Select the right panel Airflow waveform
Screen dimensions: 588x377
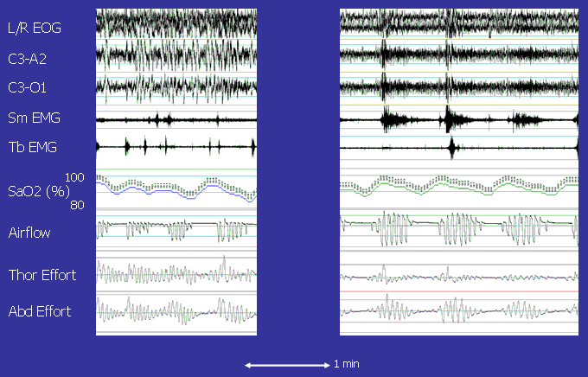coord(458,231)
